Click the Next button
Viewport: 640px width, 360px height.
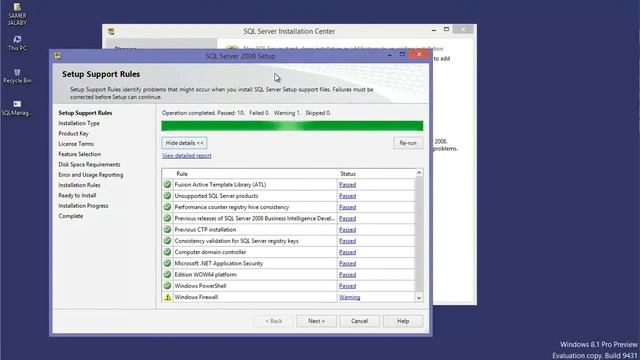tap(316, 321)
